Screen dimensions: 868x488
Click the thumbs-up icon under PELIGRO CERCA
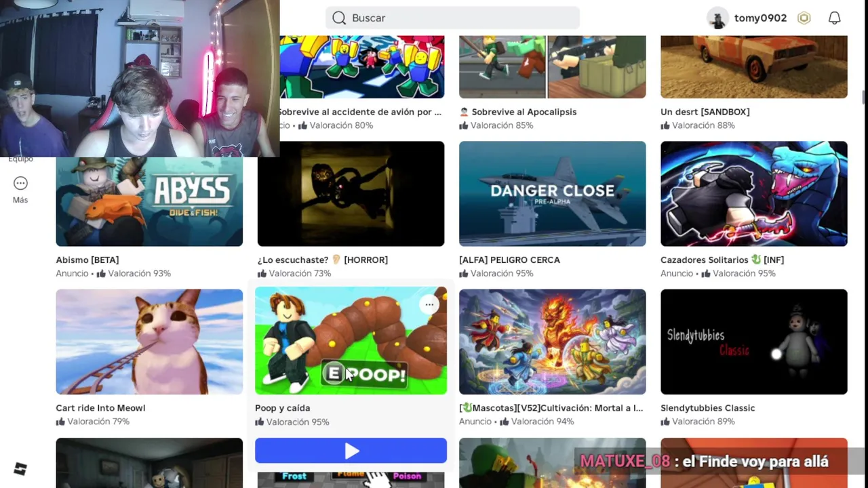[x=464, y=274]
